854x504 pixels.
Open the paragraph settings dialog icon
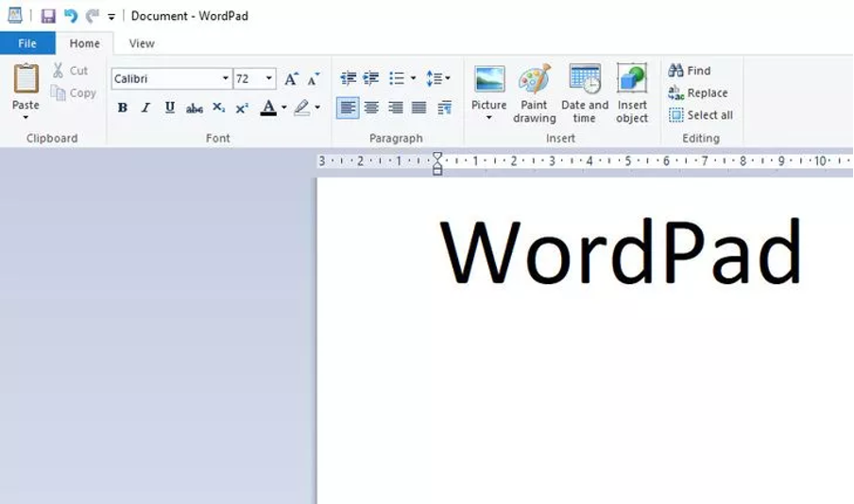pyautogui.click(x=444, y=108)
